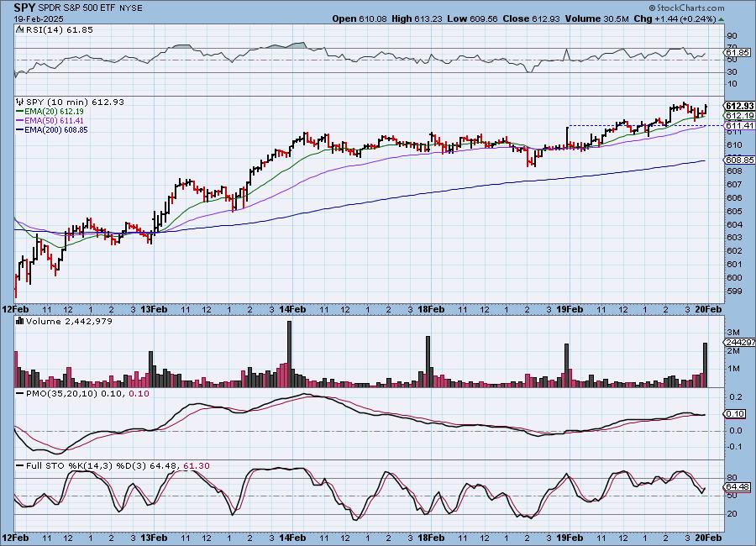Click the black Full STO legend line marker
The height and width of the screenshot is (546, 756).
20,466
